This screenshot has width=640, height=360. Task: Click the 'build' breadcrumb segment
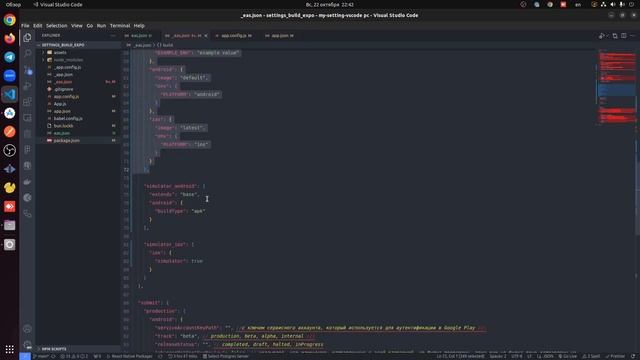point(165,45)
